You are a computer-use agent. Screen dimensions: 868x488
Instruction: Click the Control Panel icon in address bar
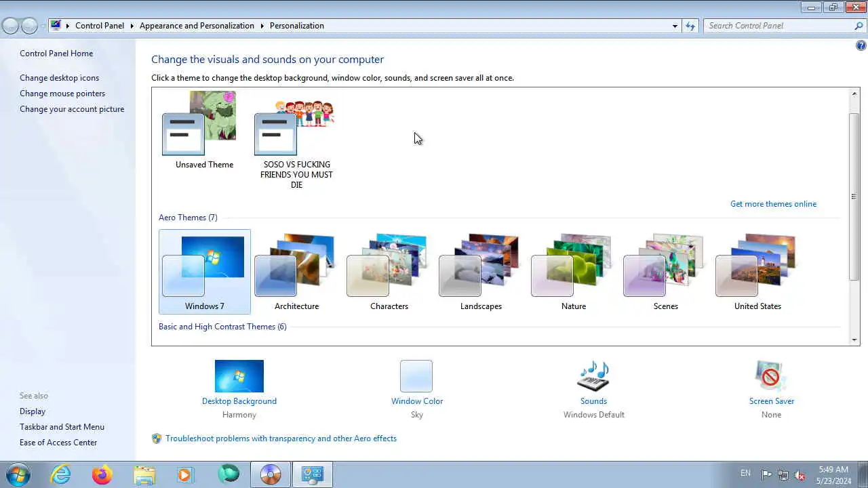click(56, 26)
